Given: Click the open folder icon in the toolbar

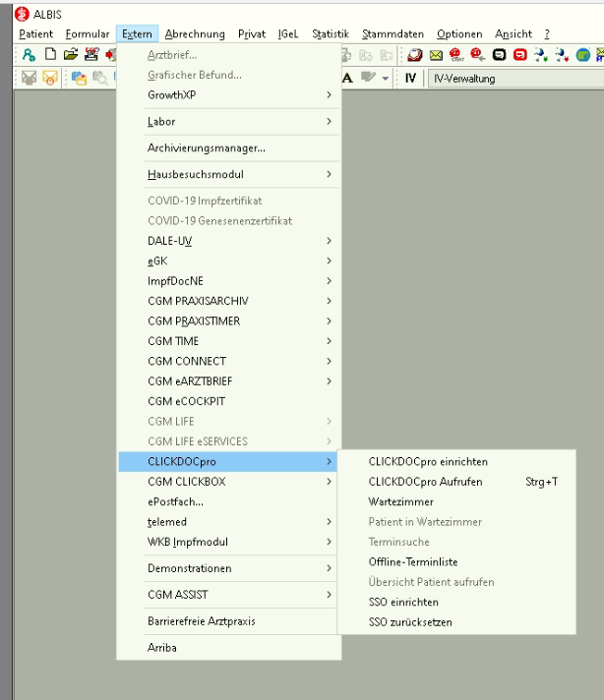Looking at the screenshot, I should pos(71,54).
